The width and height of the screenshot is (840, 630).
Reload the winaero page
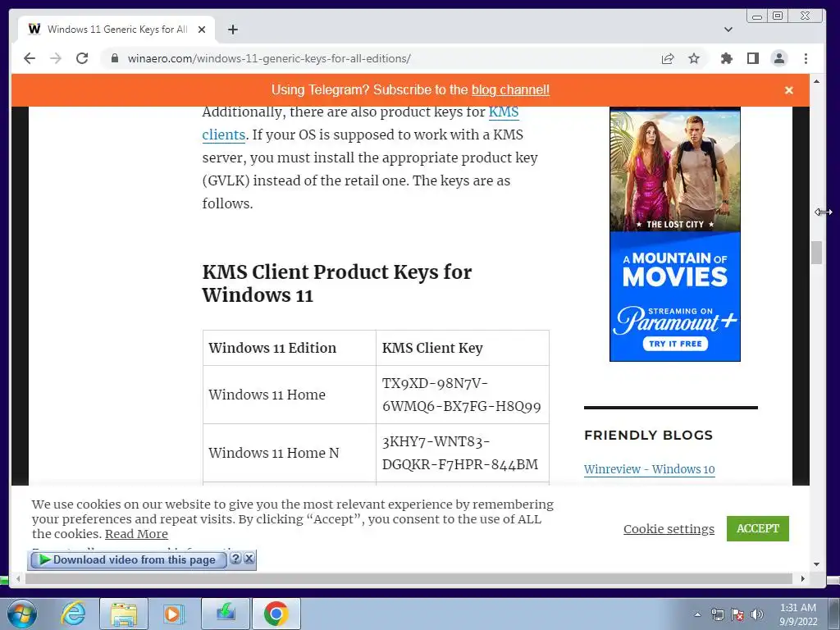pyautogui.click(x=82, y=58)
